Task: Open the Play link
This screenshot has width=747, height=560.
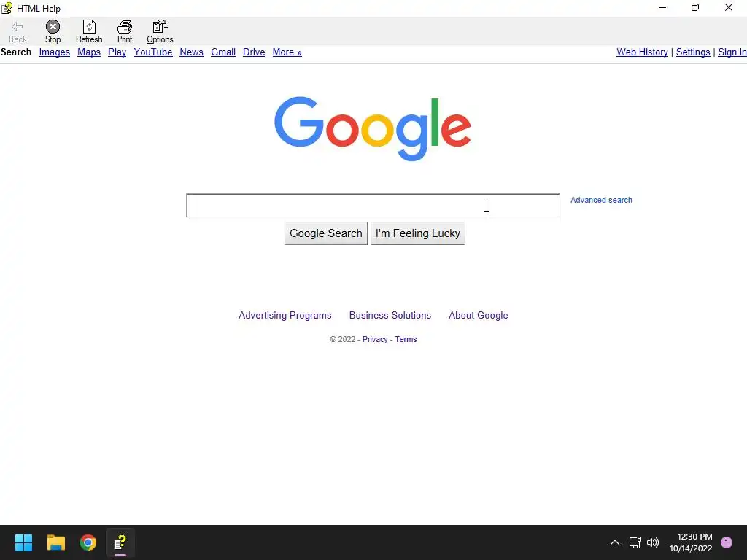Action: (117, 52)
